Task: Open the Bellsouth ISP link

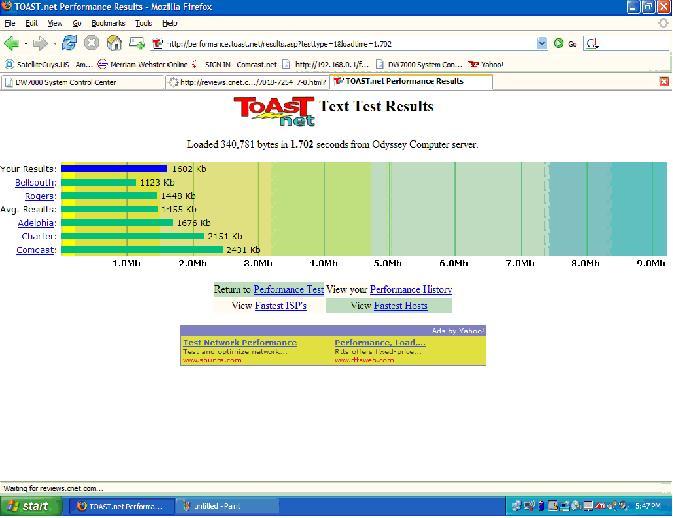Action: pos(35,182)
